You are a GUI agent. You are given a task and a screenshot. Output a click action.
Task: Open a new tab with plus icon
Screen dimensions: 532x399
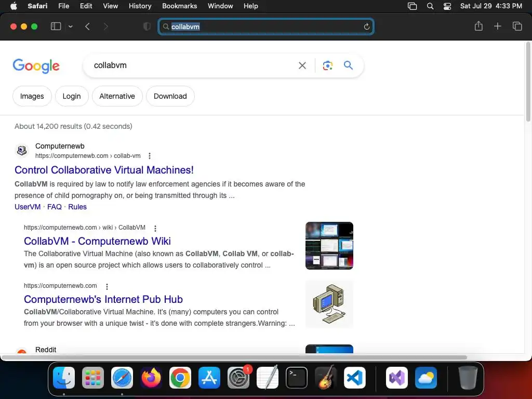tap(497, 26)
